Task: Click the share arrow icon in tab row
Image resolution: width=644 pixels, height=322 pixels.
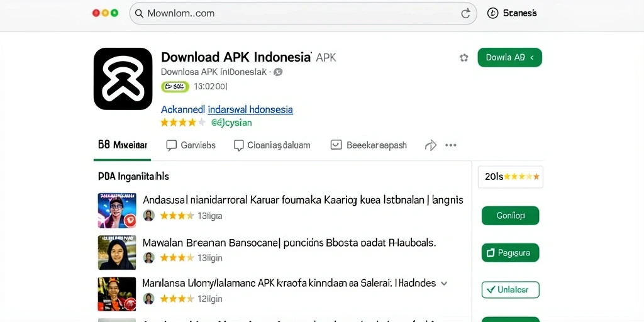Action: tap(430, 145)
